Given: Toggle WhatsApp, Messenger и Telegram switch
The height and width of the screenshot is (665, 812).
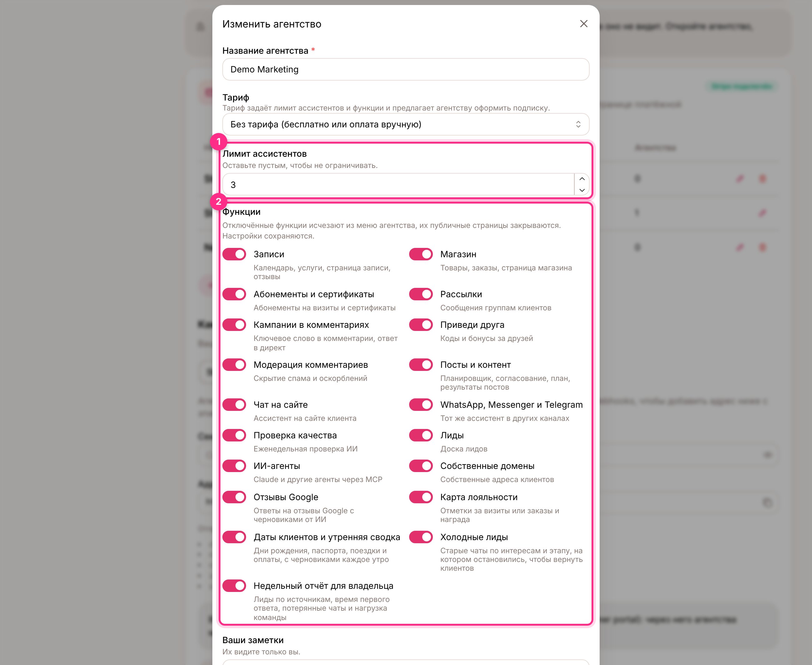Looking at the screenshot, I should [x=421, y=405].
